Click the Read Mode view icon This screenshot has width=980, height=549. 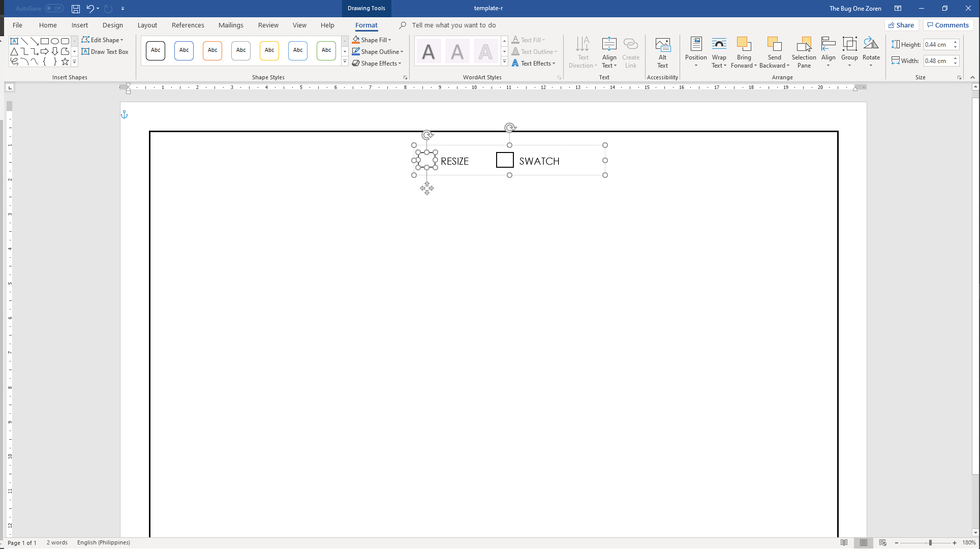tap(844, 543)
